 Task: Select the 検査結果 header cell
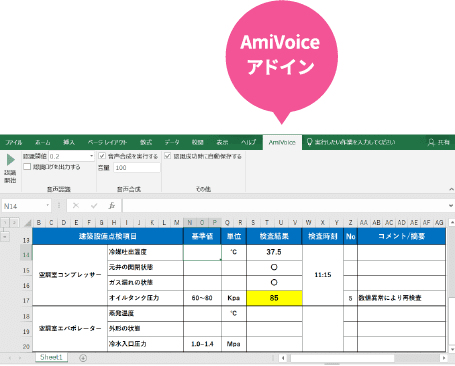[274, 236]
